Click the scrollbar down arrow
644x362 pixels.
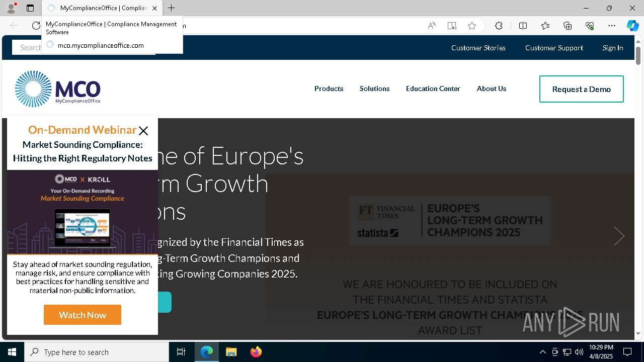click(638, 333)
